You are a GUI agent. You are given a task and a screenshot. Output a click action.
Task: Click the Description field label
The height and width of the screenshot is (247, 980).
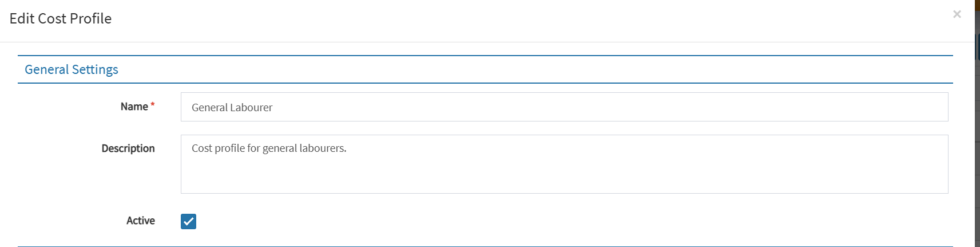(128, 148)
